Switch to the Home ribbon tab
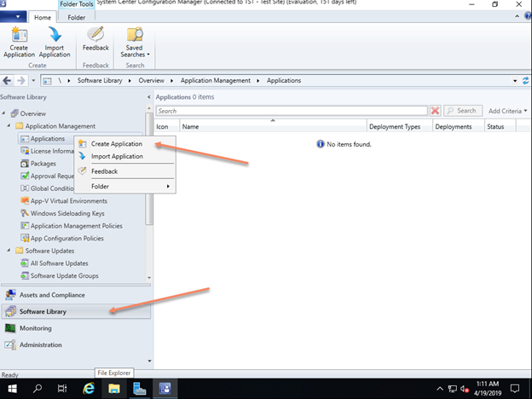Screen dimensions: 532x399 tap(43, 17)
